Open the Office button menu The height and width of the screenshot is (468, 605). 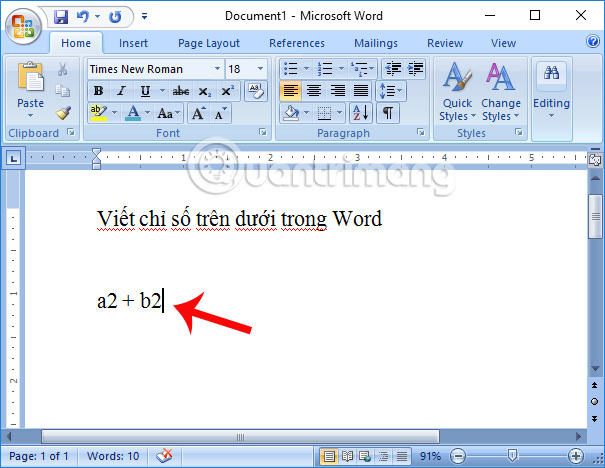(23, 25)
